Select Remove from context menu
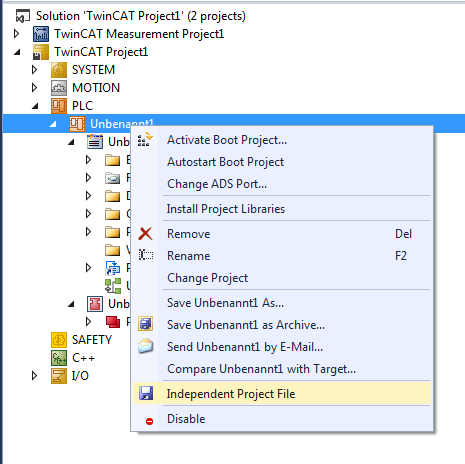Image resolution: width=465 pixels, height=464 pixels. pos(282,234)
